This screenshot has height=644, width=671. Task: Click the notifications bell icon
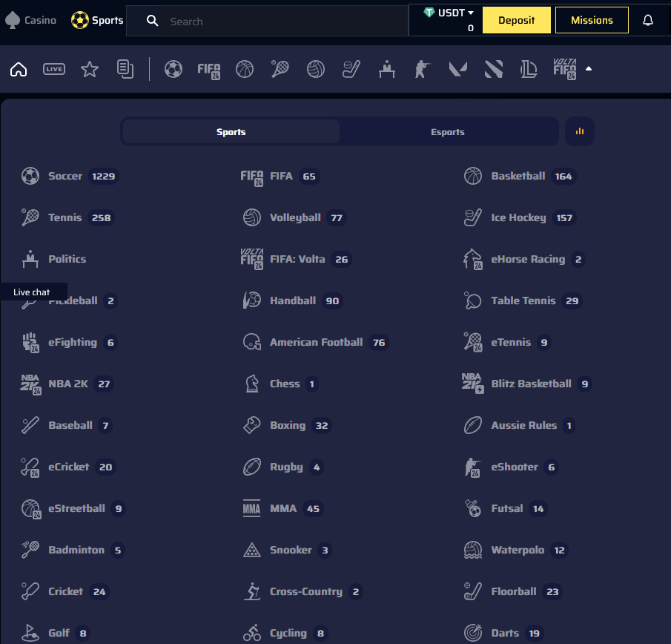coord(648,20)
